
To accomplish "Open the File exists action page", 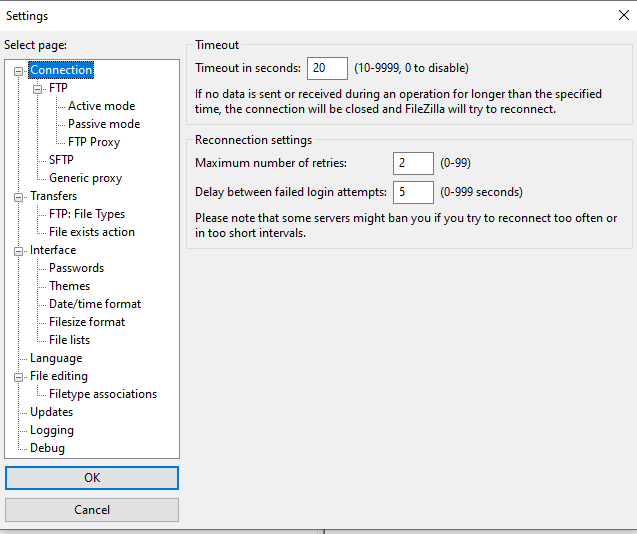I will point(91,232).
